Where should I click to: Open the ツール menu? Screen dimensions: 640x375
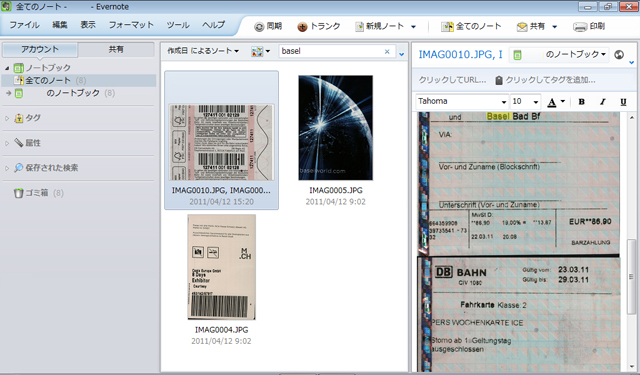[x=178, y=25]
